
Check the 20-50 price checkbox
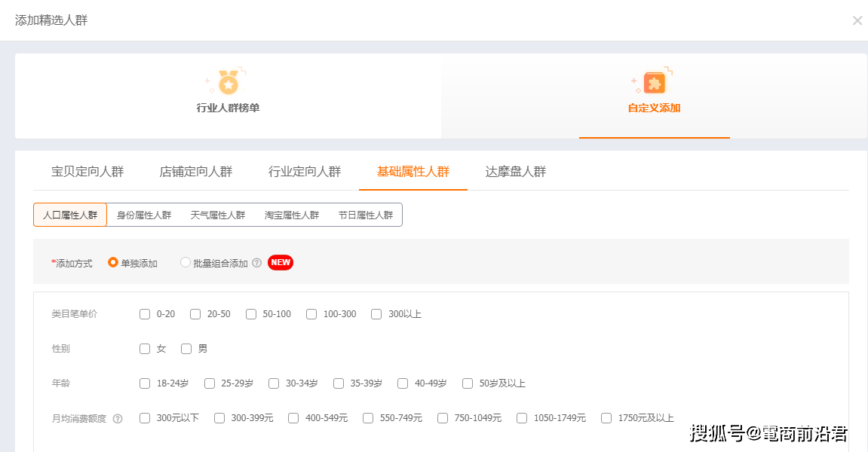tap(195, 314)
